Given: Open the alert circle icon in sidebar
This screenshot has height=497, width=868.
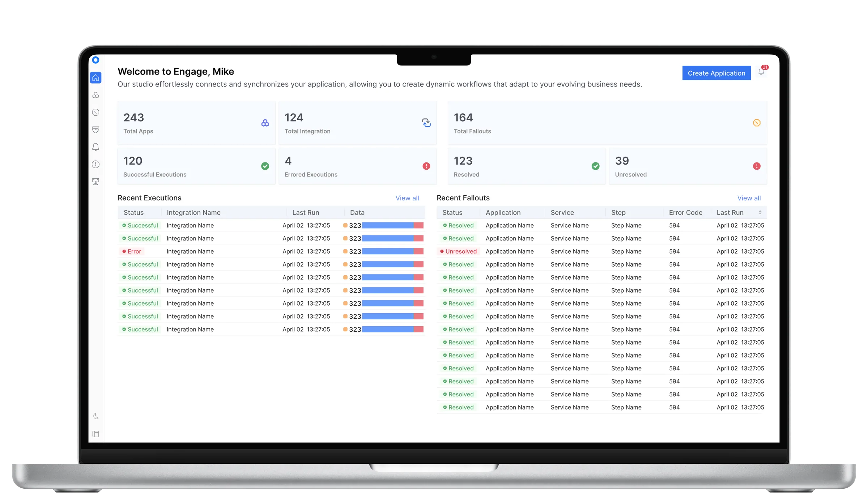Looking at the screenshot, I should 95,164.
